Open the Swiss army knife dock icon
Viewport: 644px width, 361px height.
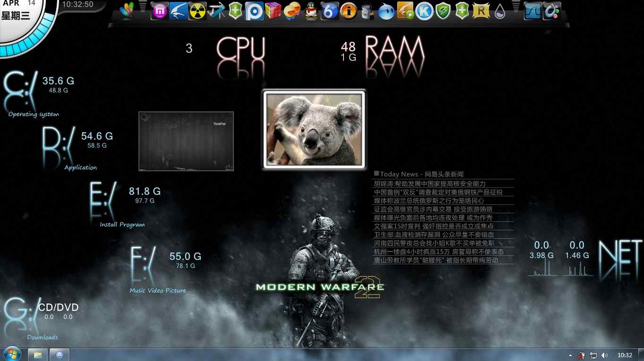point(216,11)
